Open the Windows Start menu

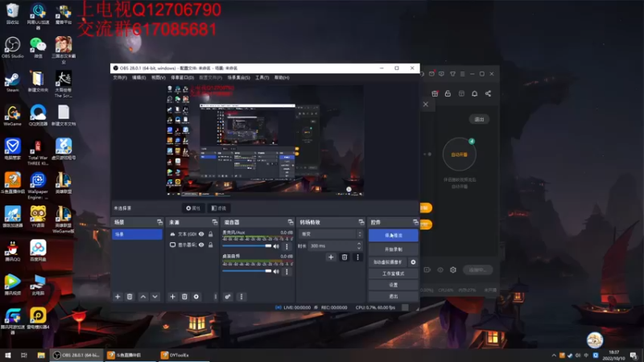point(7,355)
